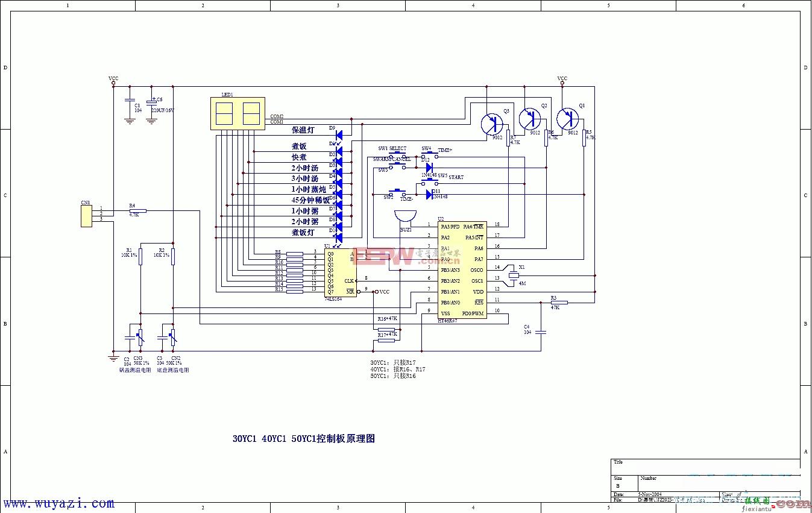Click the 1小时粥 label
Image resolution: width=812 pixels, height=513 pixels.
[305, 211]
